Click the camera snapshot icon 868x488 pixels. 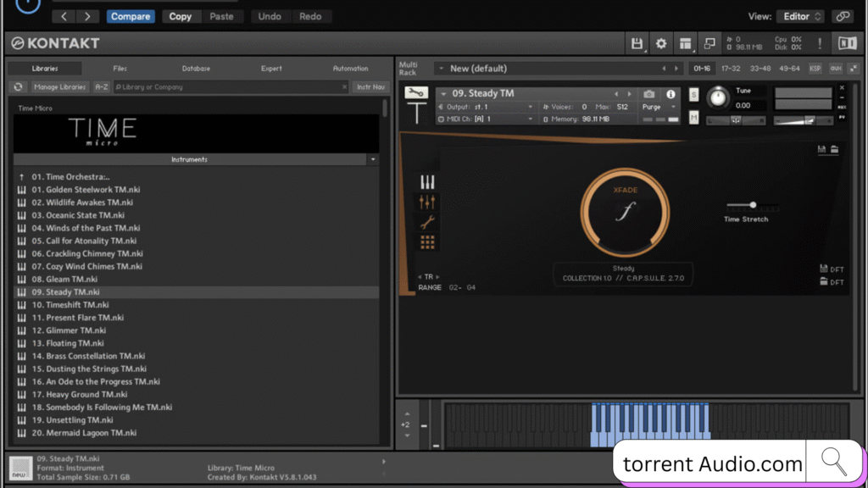[x=649, y=94]
